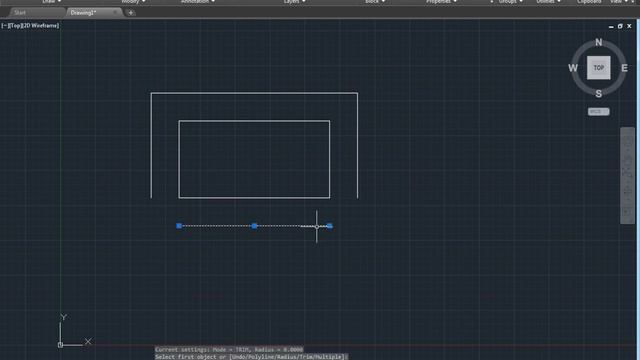The image size is (640, 360).
Task: Rotate view to North on ViewCube compass
Action: (598, 42)
